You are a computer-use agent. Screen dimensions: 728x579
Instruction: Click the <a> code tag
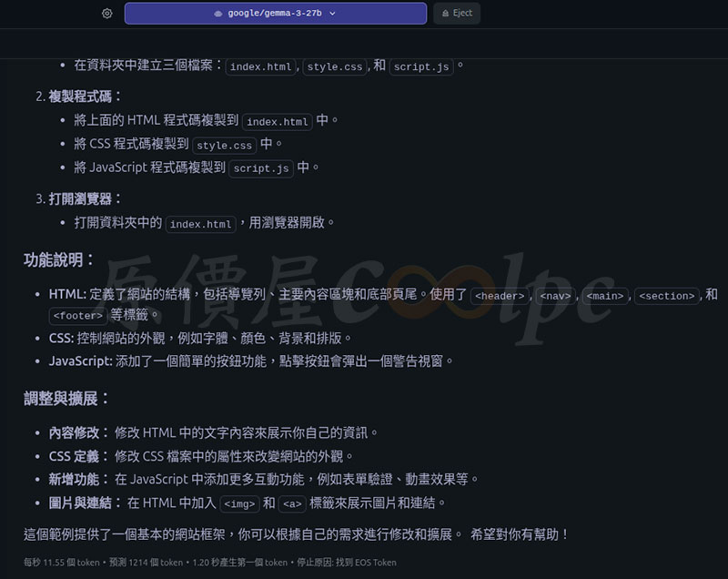tap(292, 503)
